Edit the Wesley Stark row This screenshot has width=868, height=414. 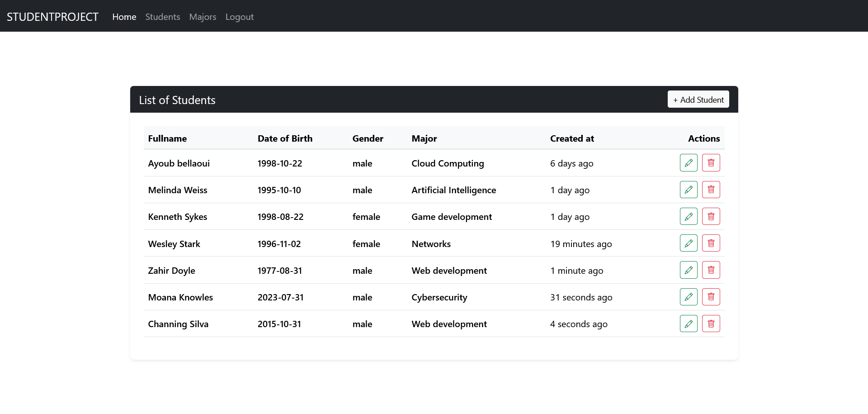688,243
